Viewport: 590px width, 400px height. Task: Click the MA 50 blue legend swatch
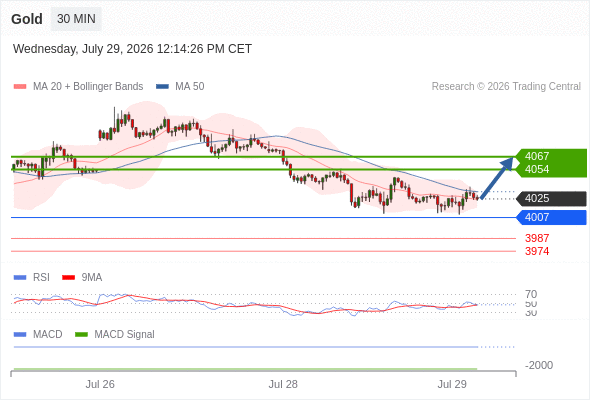162,87
